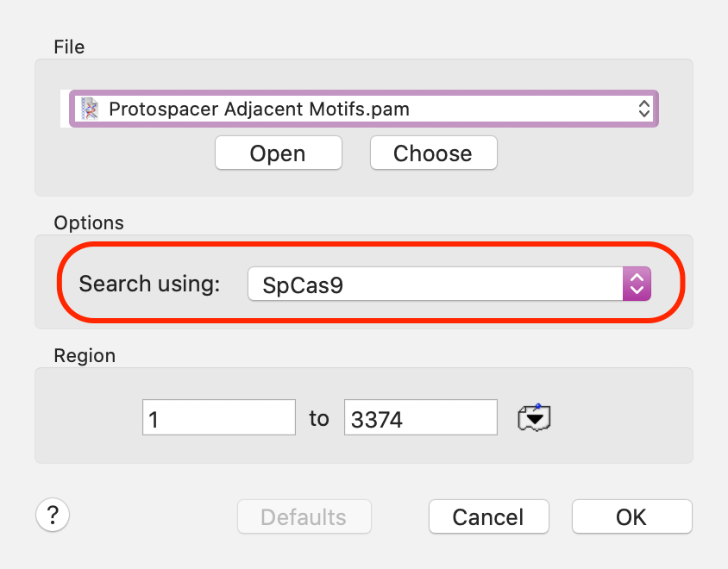Click the greyed-out Defaults button

304,516
